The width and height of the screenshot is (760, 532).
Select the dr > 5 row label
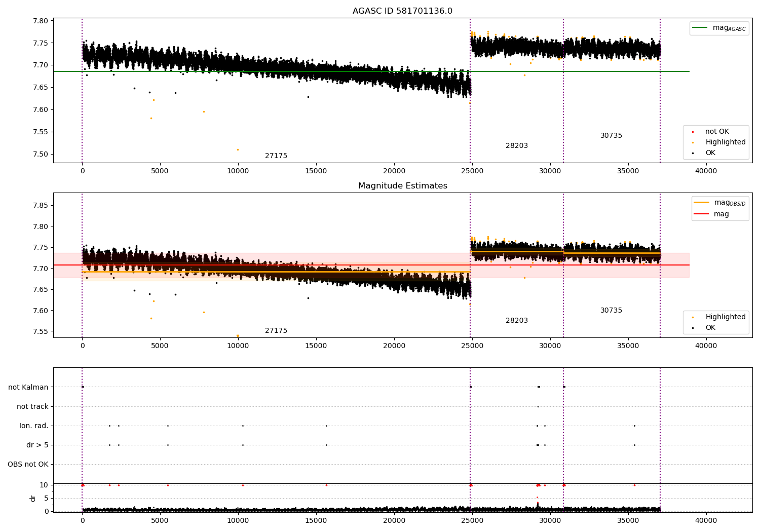[37, 445]
